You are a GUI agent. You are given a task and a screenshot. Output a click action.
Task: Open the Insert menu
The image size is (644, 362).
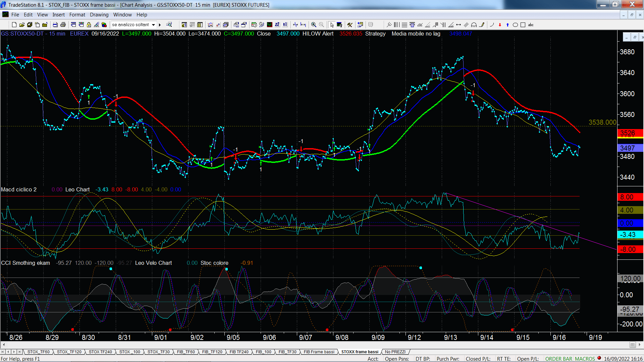point(59,15)
